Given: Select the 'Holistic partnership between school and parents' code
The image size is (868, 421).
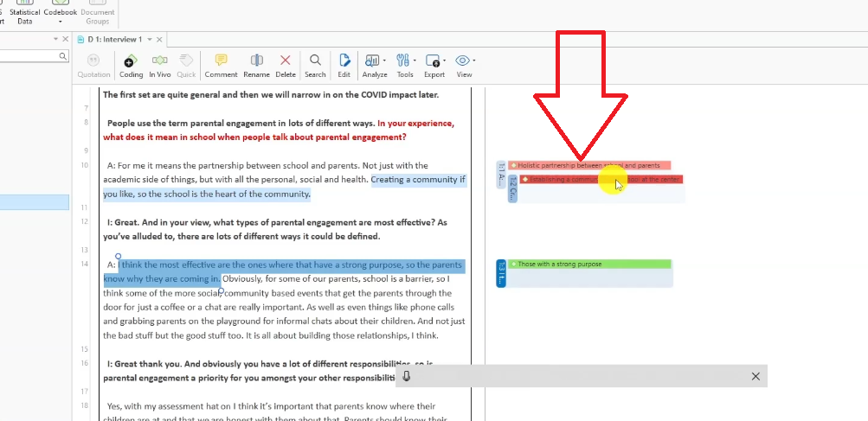Looking at the screenshot, I should tap(588, 165).
